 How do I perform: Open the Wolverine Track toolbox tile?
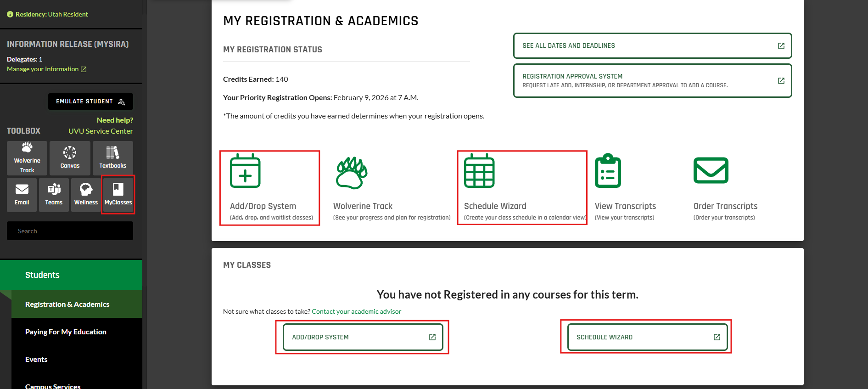(27, 158)
